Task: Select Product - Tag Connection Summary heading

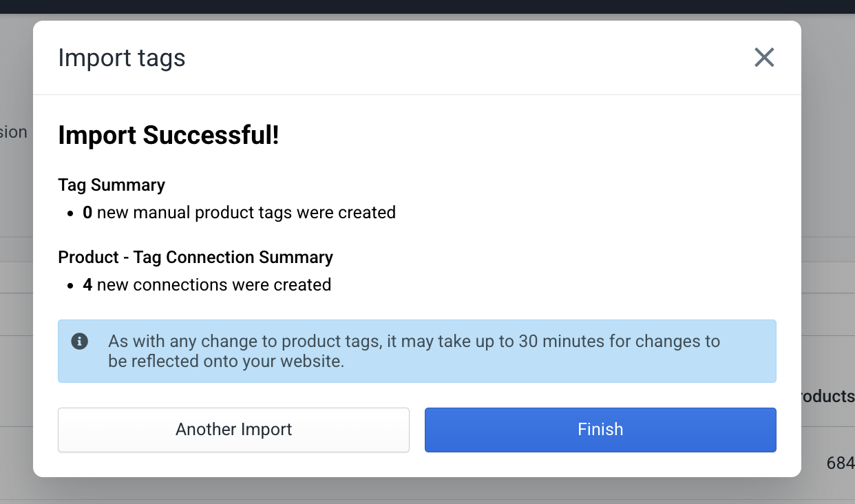Action: (196, 258)
